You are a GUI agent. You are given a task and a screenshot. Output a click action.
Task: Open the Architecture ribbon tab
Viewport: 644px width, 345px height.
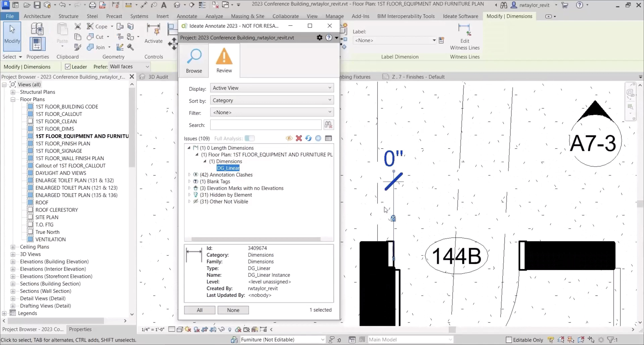pos(37,16)
